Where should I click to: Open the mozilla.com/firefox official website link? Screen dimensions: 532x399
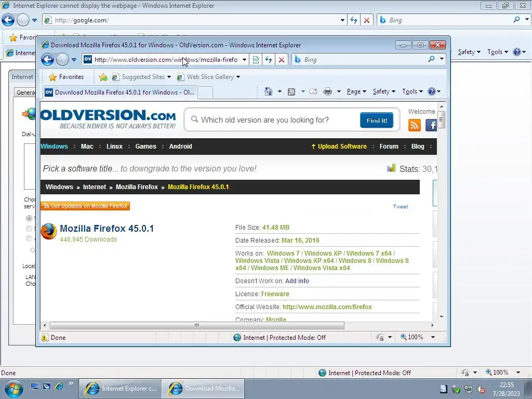coord(327,307)
